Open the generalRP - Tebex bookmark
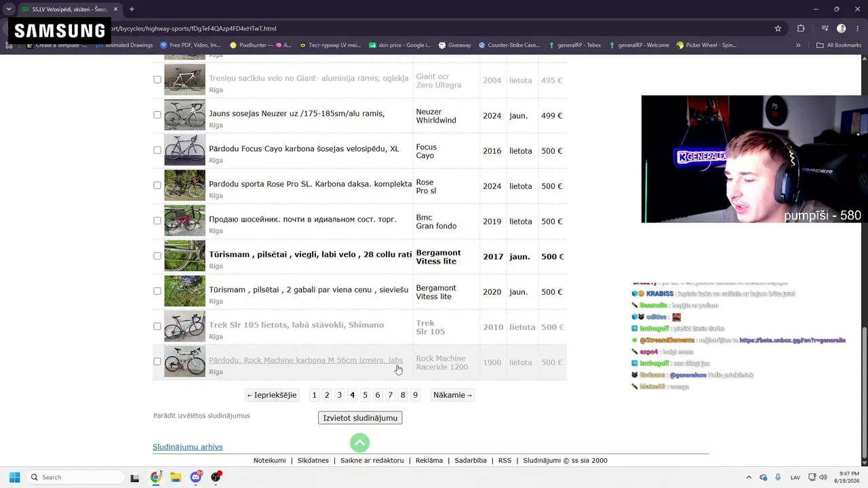Image resolution: width=868 pixels, height=488 pixels. coord(574,45)
